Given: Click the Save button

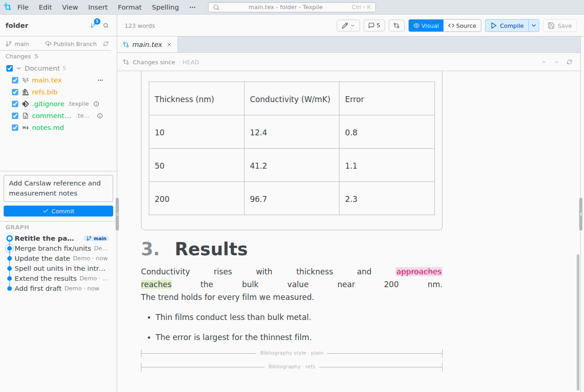Looking at the screenshot, I should click(x=560, y=26).
